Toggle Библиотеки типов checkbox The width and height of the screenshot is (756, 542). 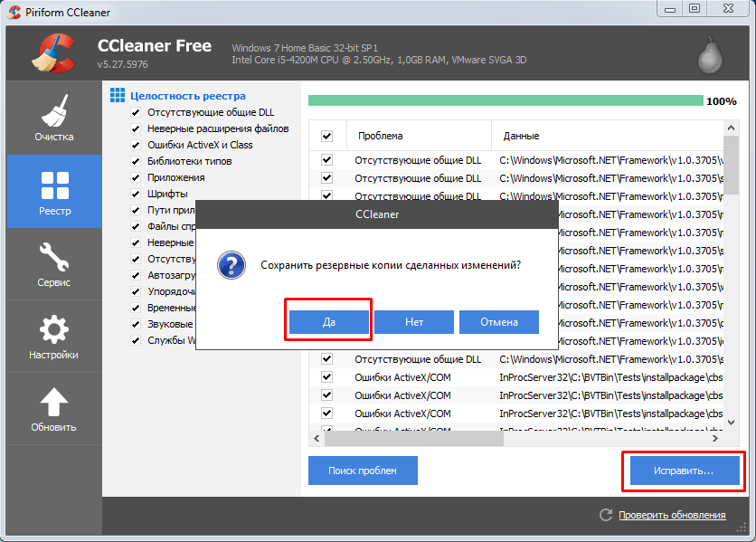click(136, 161)
